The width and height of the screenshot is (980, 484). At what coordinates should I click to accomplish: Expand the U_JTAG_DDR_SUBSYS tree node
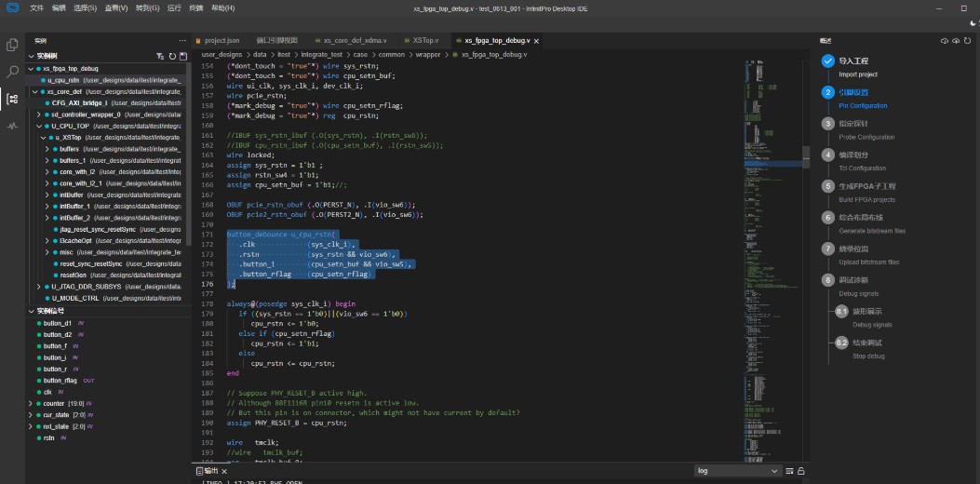tap(39, 287)
